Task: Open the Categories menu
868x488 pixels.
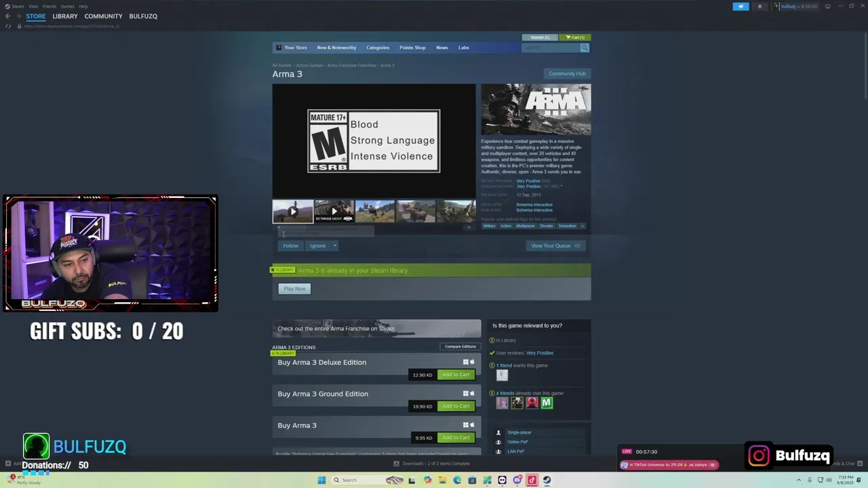Action: (x=378, y=47)
